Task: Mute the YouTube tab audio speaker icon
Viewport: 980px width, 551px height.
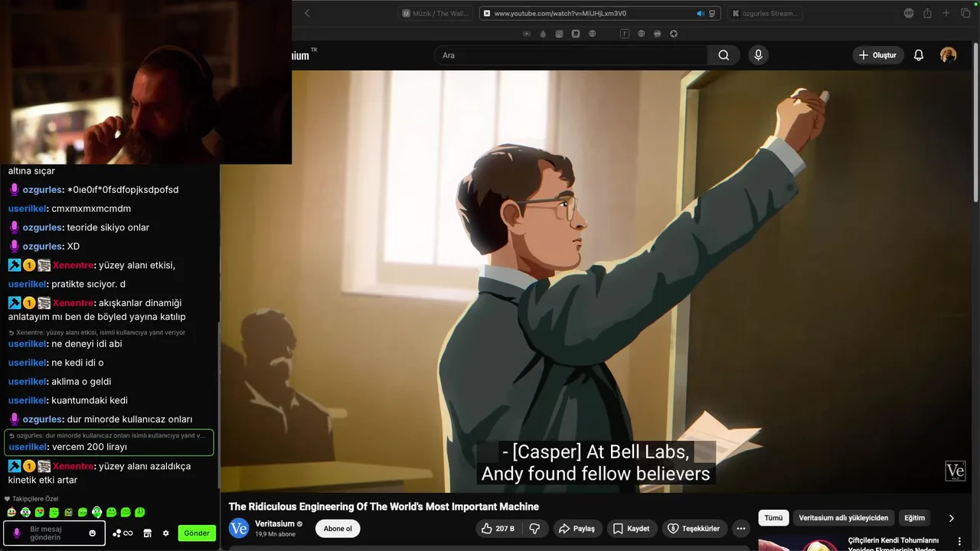Action: tap(700, 13)
